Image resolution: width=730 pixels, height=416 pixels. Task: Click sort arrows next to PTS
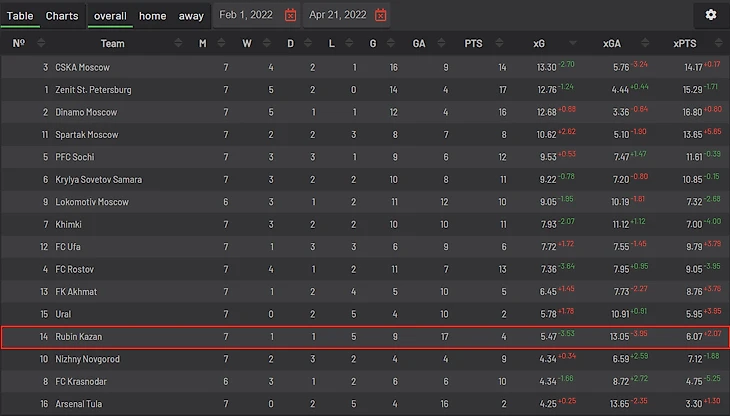pyautogui.click(x=499, y=43)
